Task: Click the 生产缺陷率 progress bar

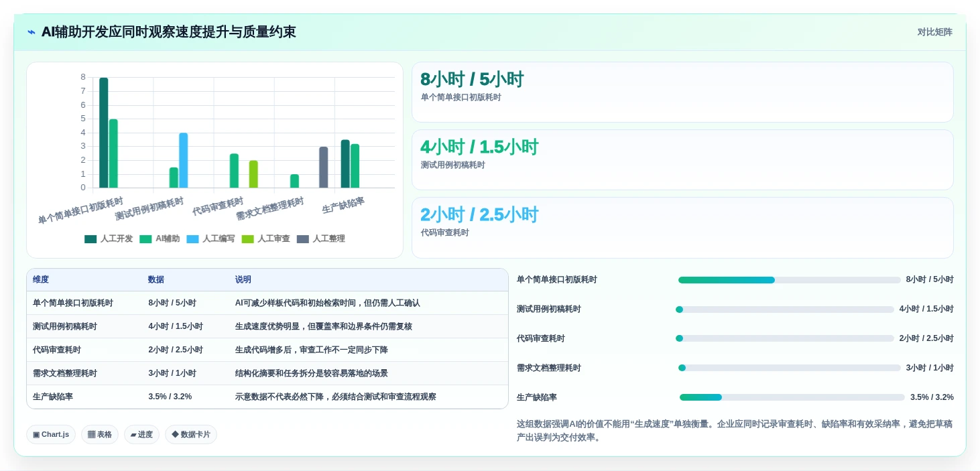Action: 792,397
